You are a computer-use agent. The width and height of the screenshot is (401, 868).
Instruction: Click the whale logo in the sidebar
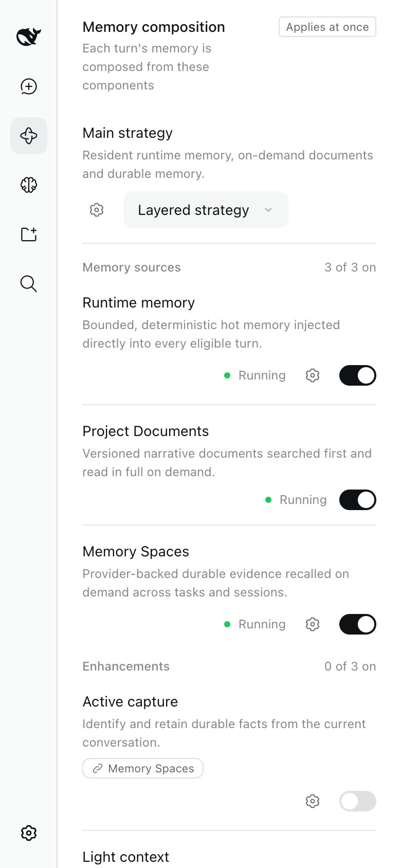(x=29, y=37)
